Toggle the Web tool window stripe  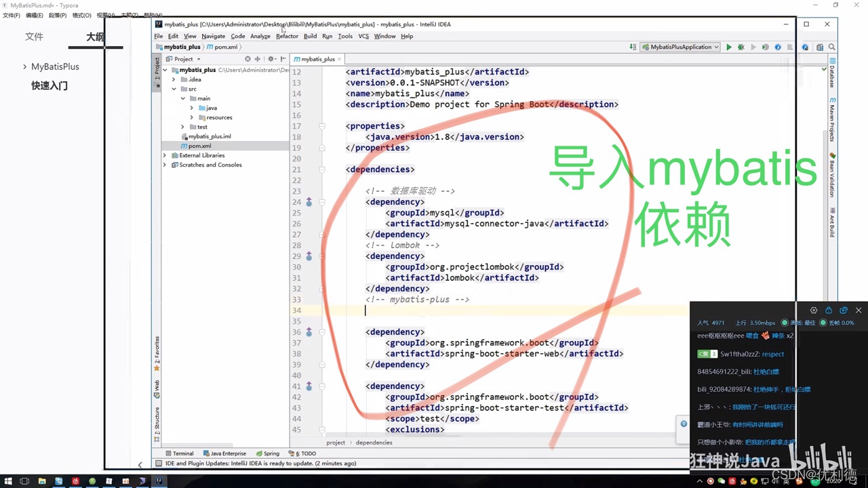point(157,389)
